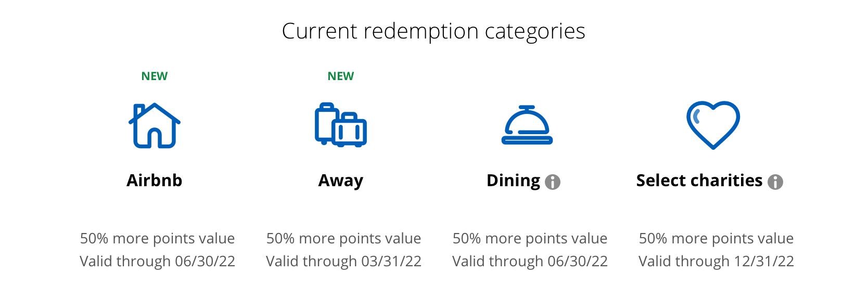Choose the Select charities label
Screen dimensions: 868x298
(699, 180)
